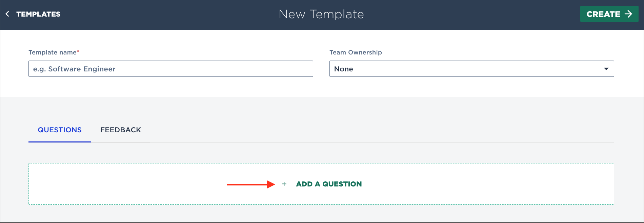
Task: Click the e.g. Software Engineer placeholder text
Action: [x=74, y=69]
